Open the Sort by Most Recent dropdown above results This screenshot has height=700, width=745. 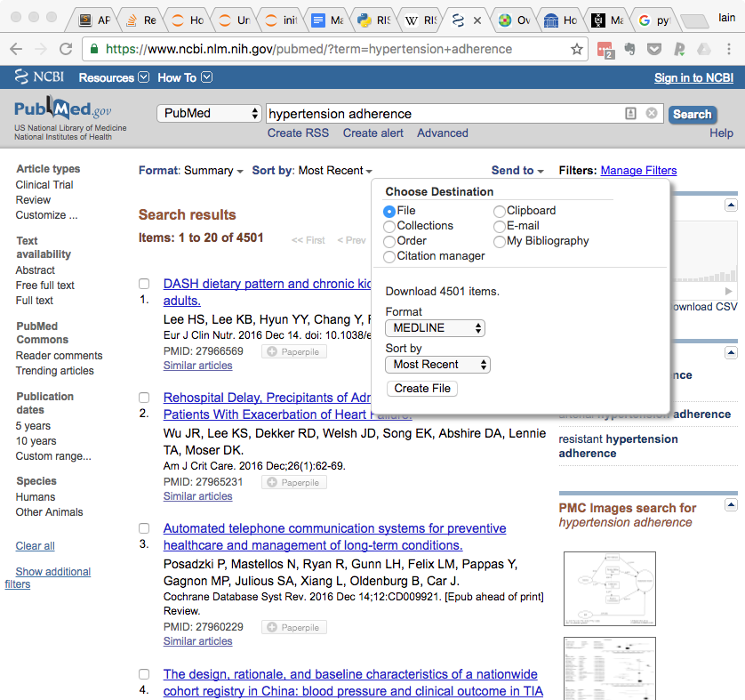point(312,171)
